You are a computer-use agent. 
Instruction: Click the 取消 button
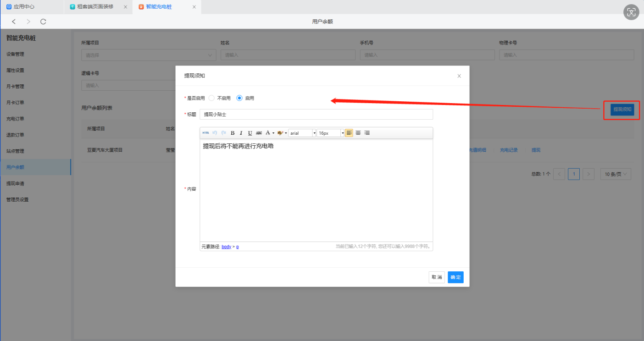437,277
